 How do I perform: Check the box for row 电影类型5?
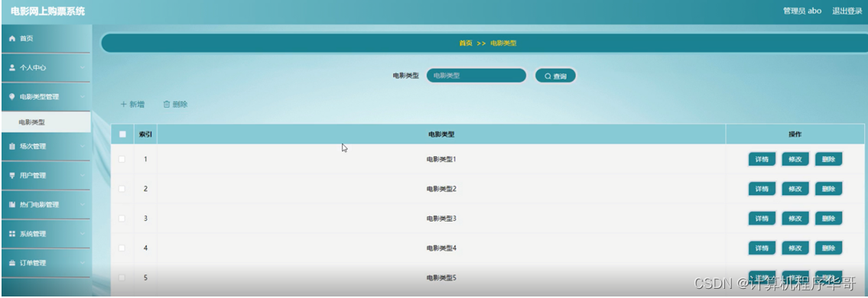[x=122, y=277]
